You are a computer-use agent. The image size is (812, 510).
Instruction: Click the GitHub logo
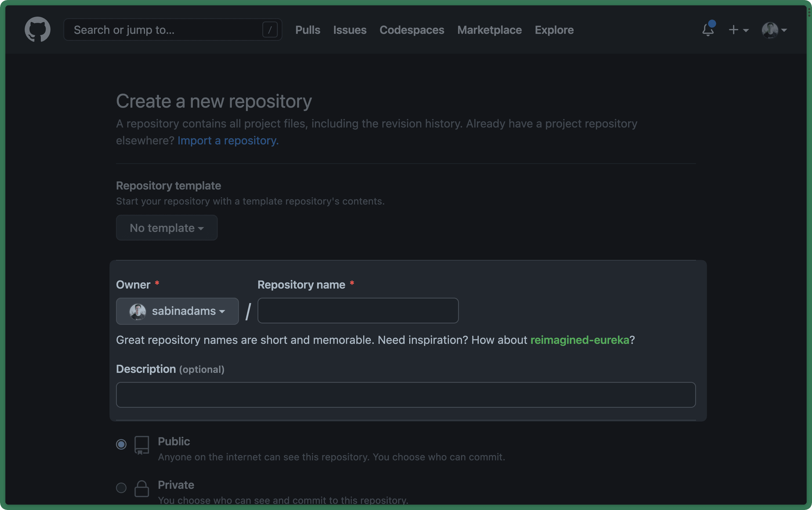(x=37, y=29)
